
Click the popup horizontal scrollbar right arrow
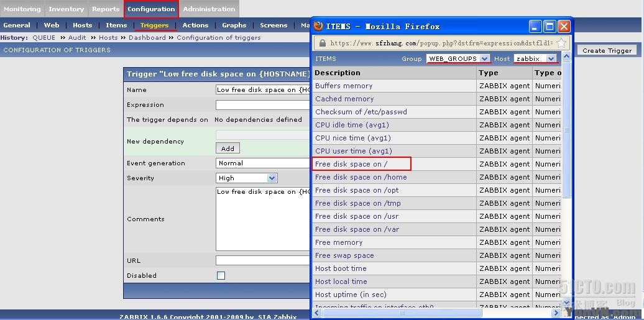click(x=556, y=313)
